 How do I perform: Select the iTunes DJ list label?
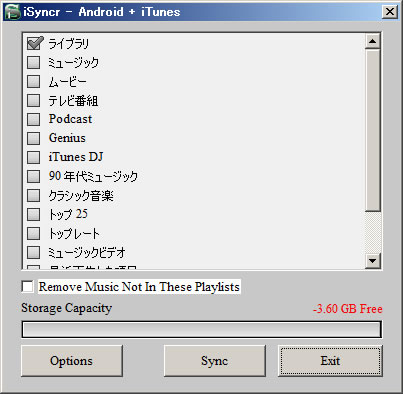(76, 157)
